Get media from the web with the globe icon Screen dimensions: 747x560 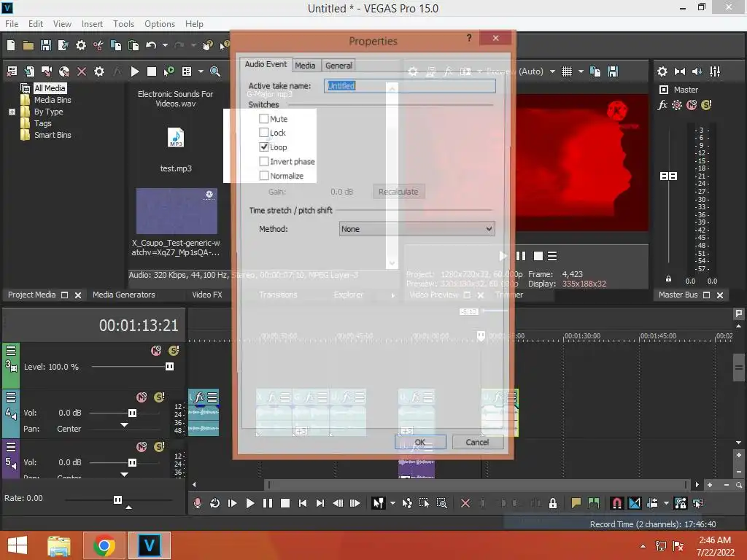point(64,71)
